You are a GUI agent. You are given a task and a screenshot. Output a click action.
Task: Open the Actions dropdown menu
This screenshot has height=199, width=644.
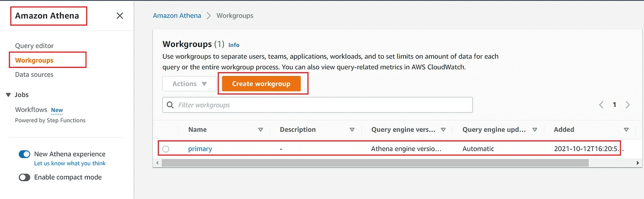tap(189, 84)
